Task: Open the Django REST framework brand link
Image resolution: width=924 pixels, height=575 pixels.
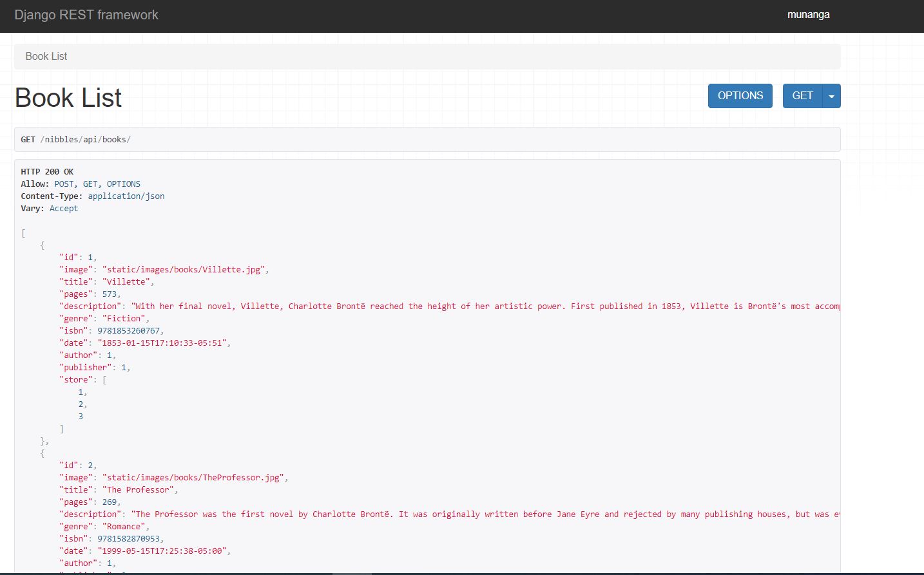Action: 86,15
